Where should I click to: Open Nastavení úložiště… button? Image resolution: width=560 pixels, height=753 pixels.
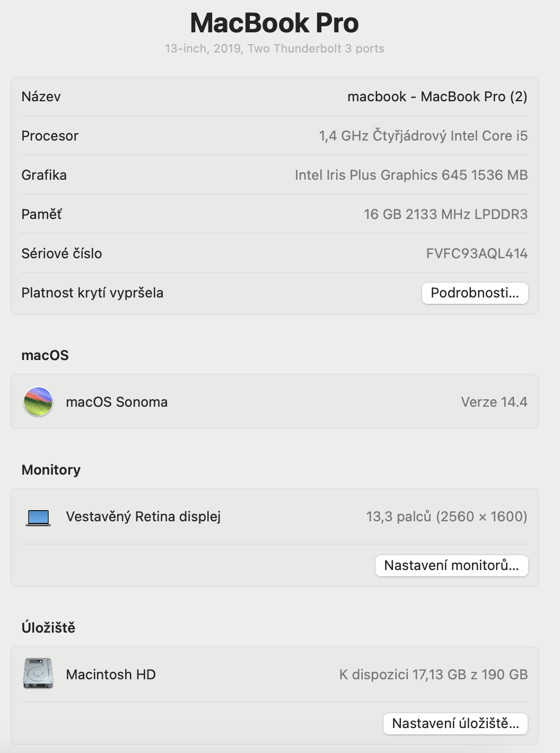[455, 723]
